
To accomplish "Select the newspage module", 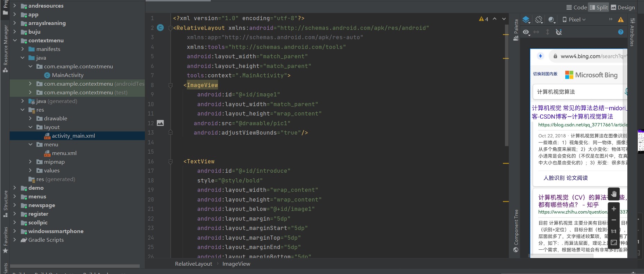I will coord(42,205).
